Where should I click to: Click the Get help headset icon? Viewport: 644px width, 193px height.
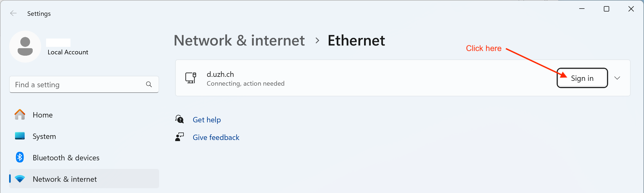pyautogui.click(x=179, y=119)
